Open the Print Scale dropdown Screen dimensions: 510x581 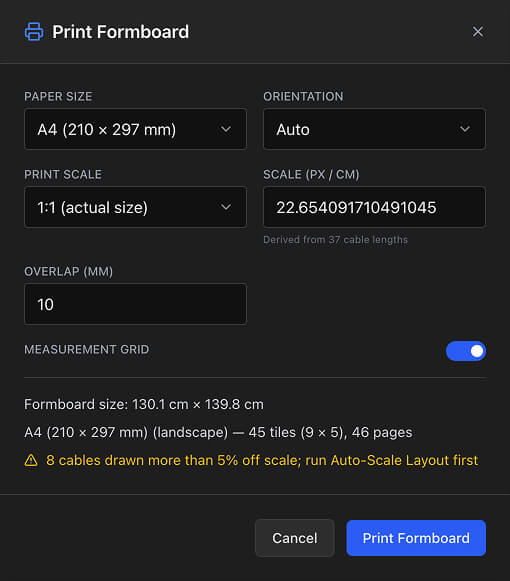[135, 207]
